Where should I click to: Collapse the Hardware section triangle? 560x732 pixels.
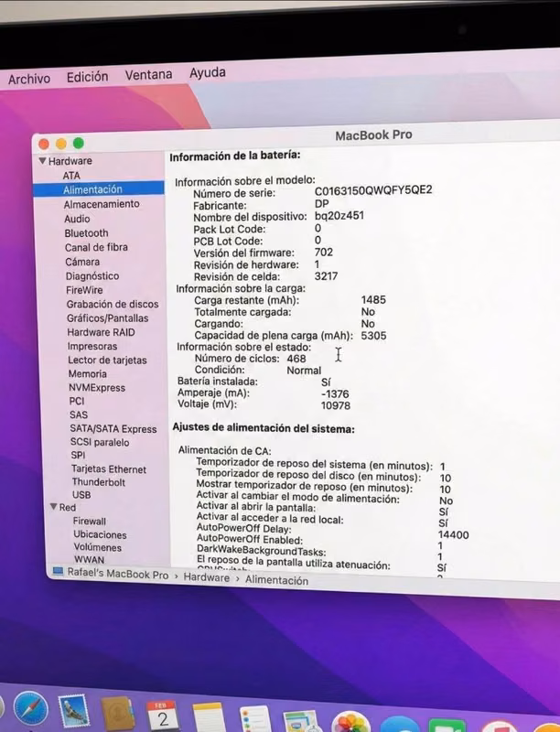[42, 161]
